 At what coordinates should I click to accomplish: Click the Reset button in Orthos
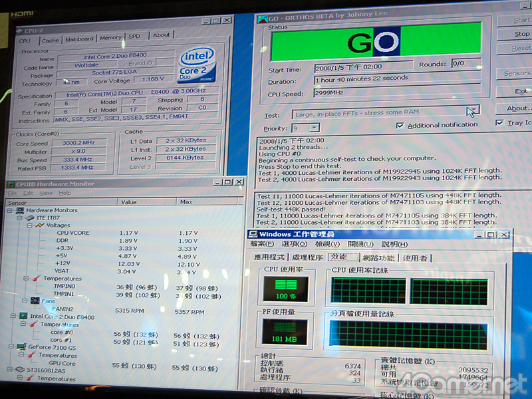[515, 49]
